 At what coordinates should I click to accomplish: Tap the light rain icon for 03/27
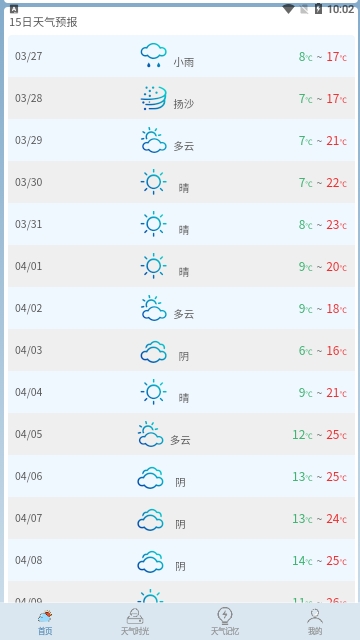(x=153, y=56)
